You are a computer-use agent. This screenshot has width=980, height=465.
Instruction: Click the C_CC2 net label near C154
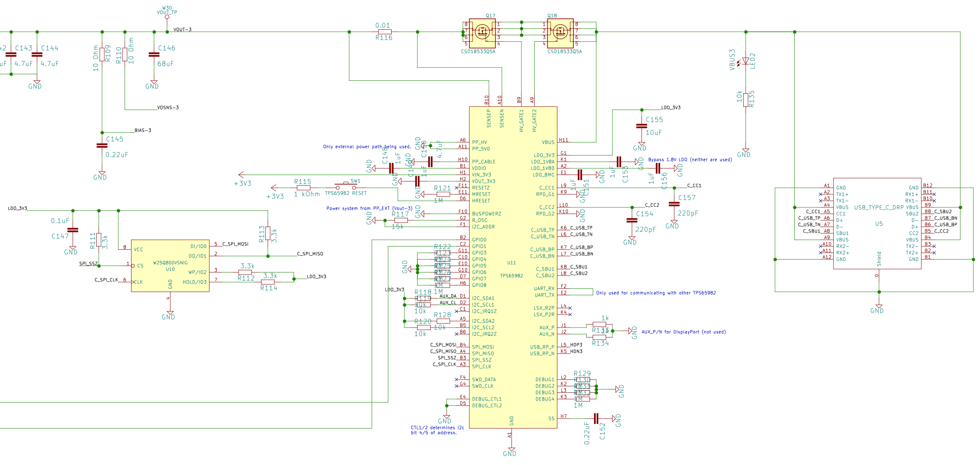652,205
